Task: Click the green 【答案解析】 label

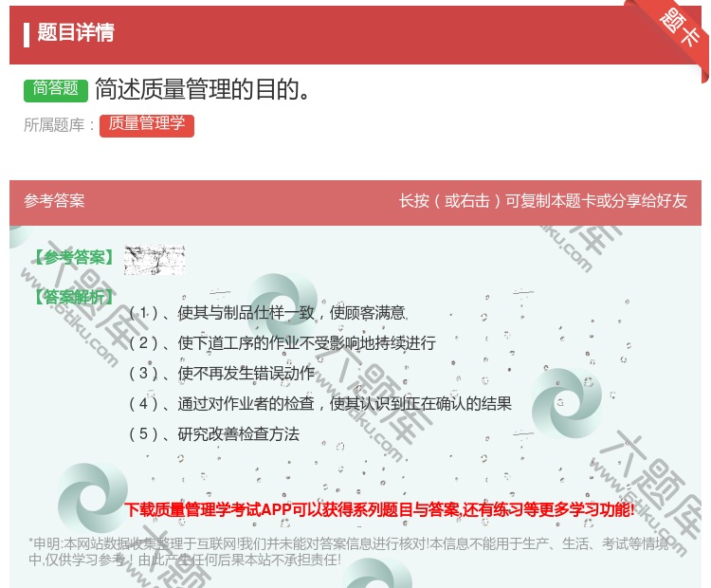Action: click(74, 298)
